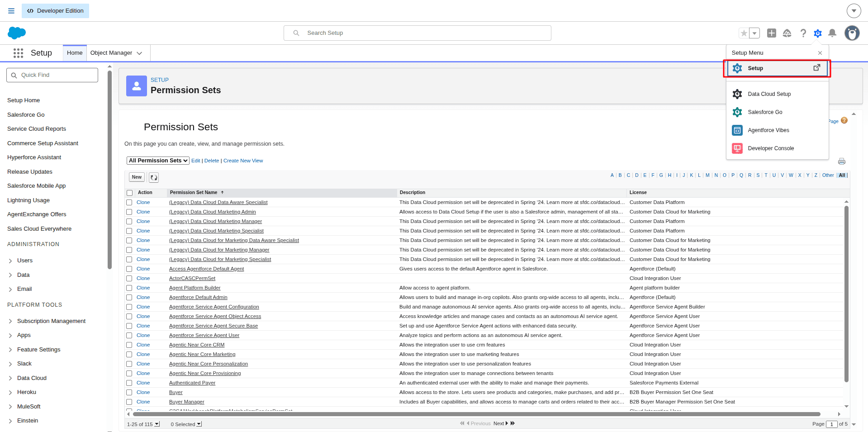Screen dimensions: 868x432
Task: Open the hamburger menu at top left
Action: [11, 11]
